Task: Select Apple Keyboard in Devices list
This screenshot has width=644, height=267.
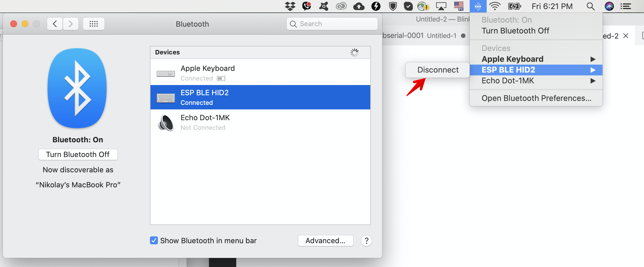Action: [x=260, y=73]
